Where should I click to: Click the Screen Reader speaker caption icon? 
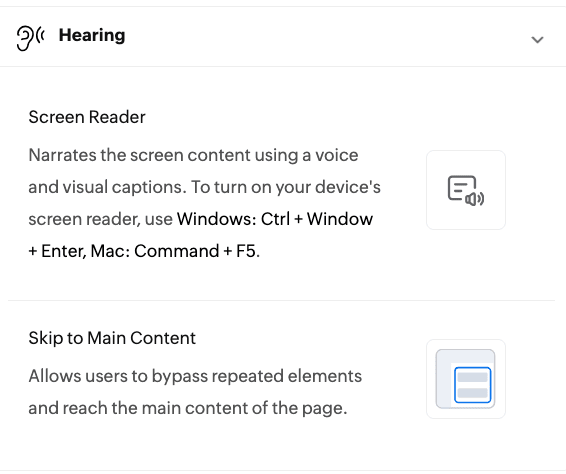(466, 190)
